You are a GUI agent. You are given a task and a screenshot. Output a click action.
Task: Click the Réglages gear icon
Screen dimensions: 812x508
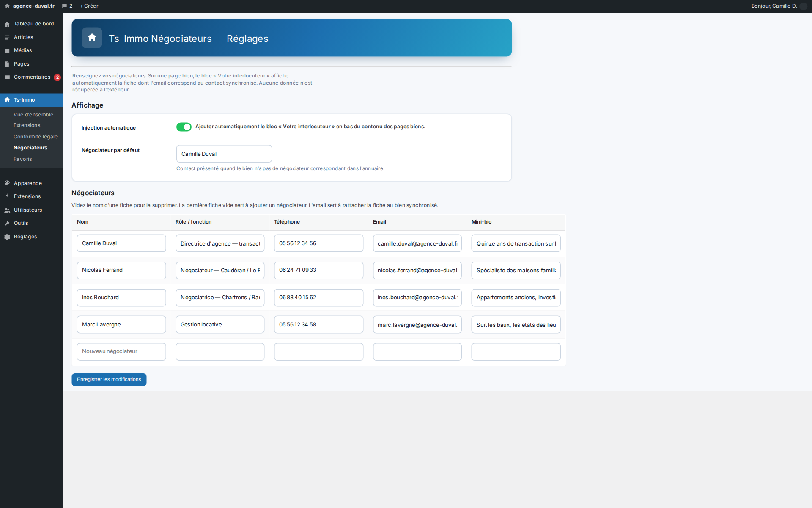tap(7, 237)
